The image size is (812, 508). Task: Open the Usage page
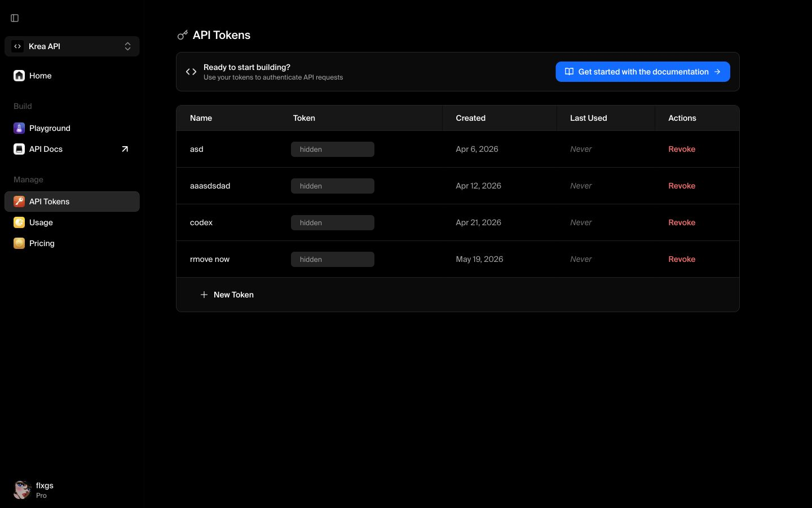72,222
